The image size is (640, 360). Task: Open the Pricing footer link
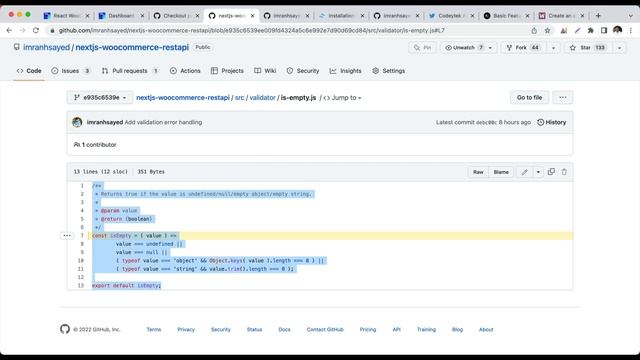(x=368, y=329)
